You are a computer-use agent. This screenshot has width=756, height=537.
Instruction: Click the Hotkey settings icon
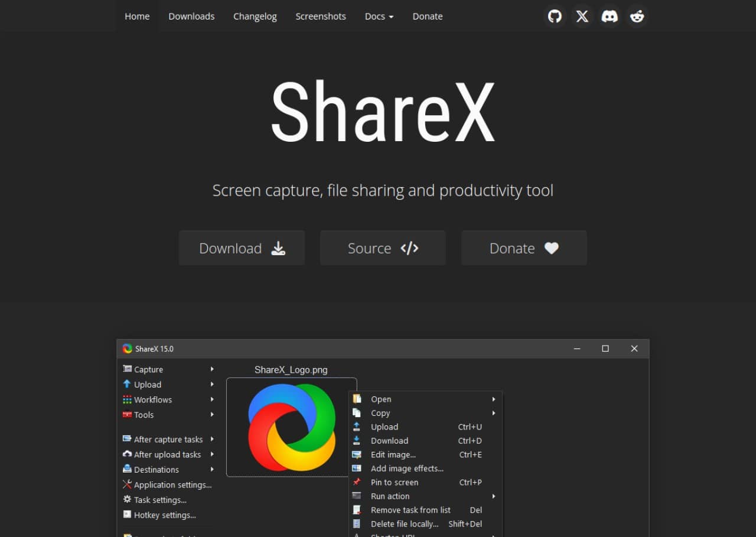[x=127, y=515]
